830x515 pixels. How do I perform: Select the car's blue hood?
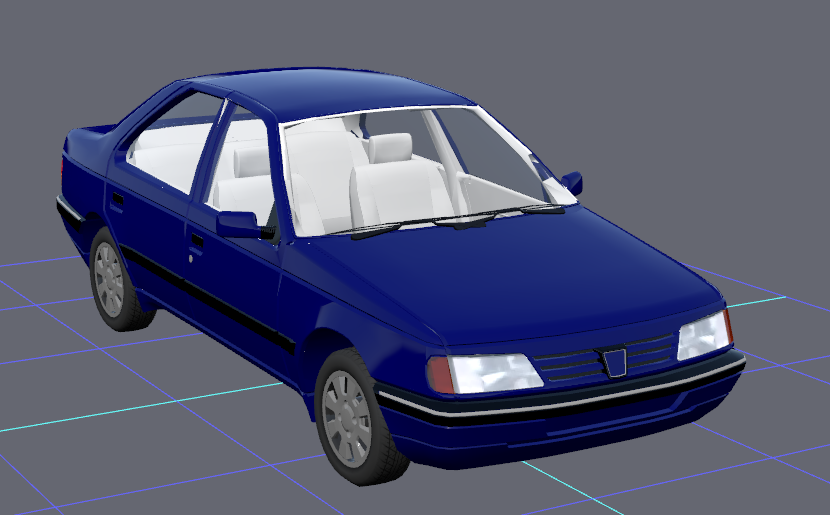tap(508, 275)
